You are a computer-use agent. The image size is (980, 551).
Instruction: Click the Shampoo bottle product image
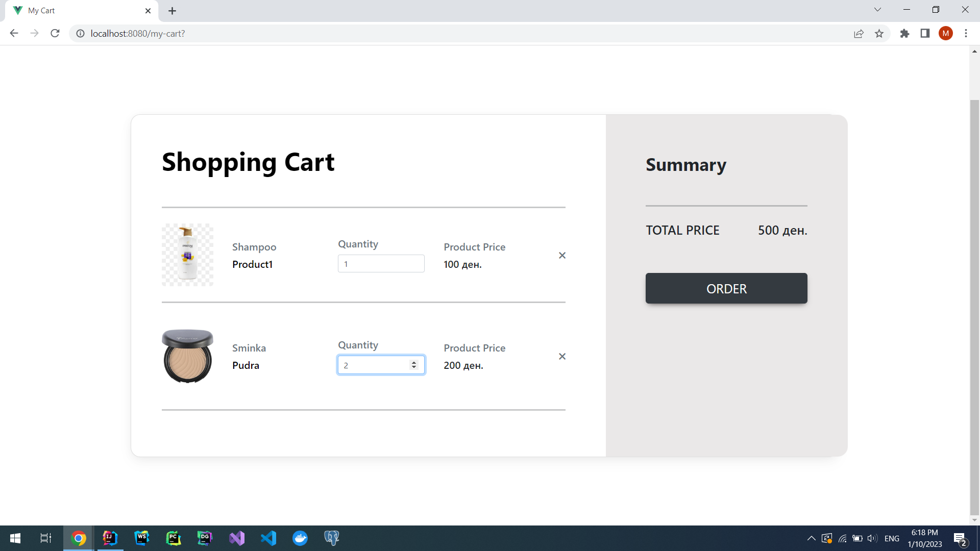(187, 255)
